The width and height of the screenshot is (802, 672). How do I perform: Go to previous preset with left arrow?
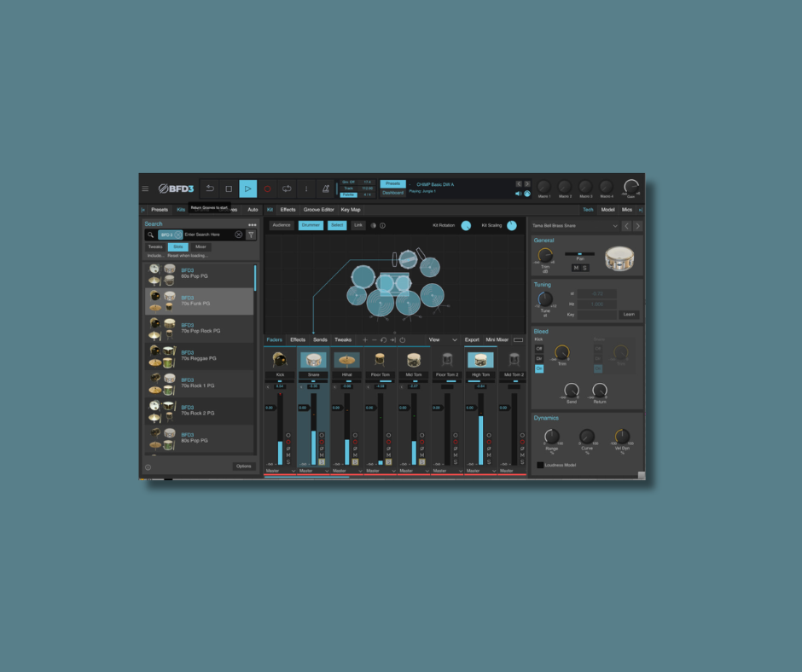(x=519, y=183)
